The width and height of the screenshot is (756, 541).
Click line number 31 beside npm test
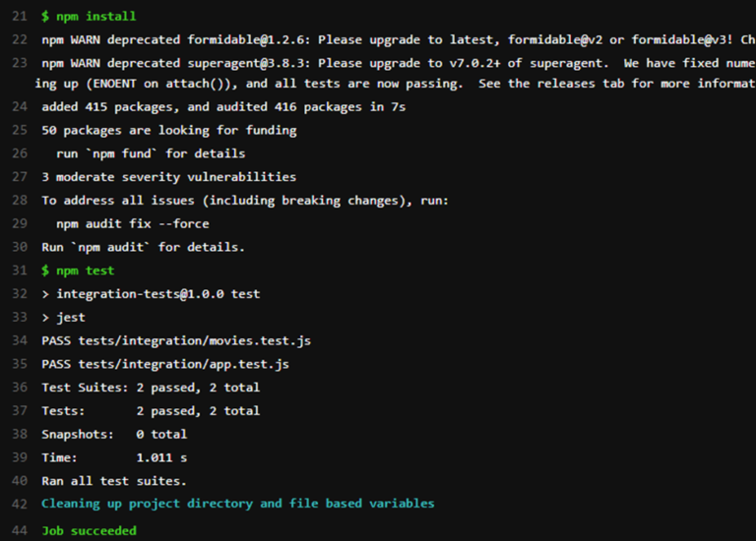point(20,270)
